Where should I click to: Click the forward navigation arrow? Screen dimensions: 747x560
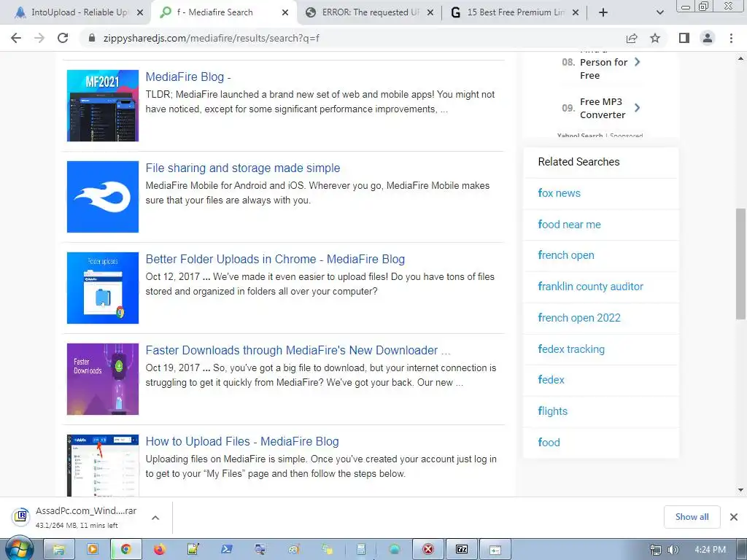pyautogui.click(x=39, y=38)
